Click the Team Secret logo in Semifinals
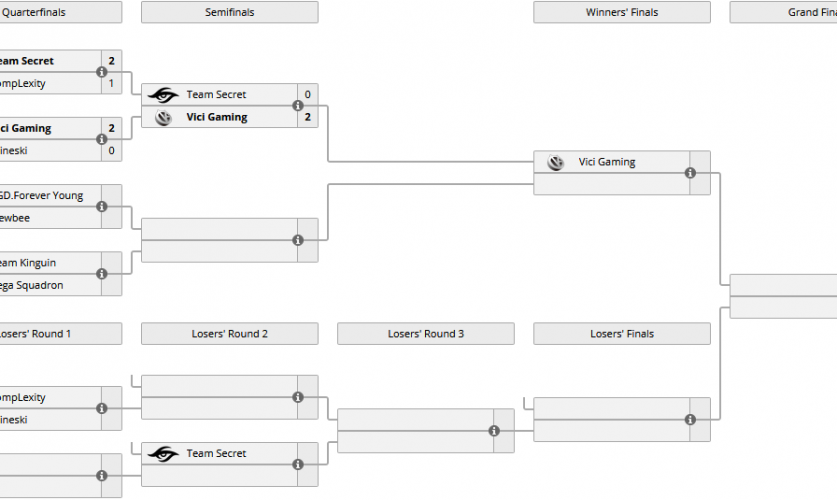 tap(163, 95)
